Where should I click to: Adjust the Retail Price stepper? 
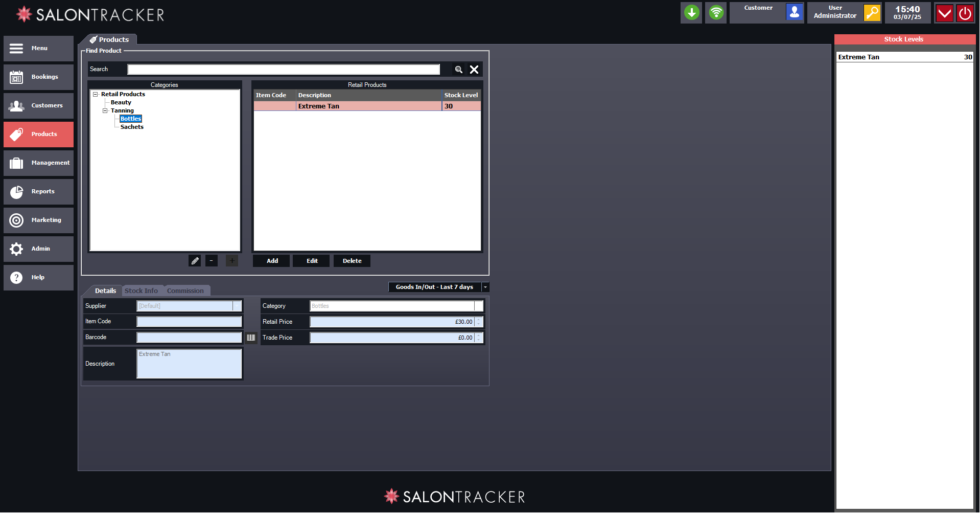tap(479, 322)
